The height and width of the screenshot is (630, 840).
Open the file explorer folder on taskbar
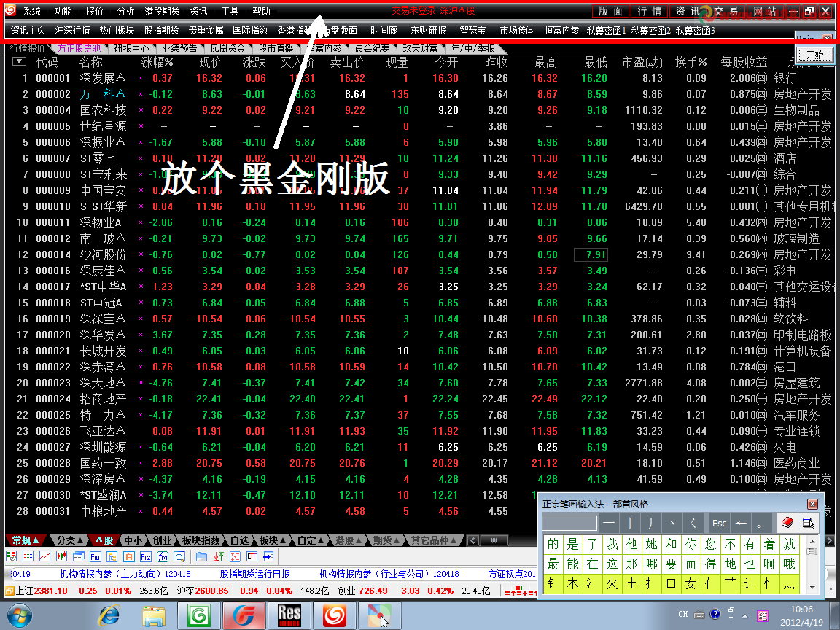tap(154, 615)
